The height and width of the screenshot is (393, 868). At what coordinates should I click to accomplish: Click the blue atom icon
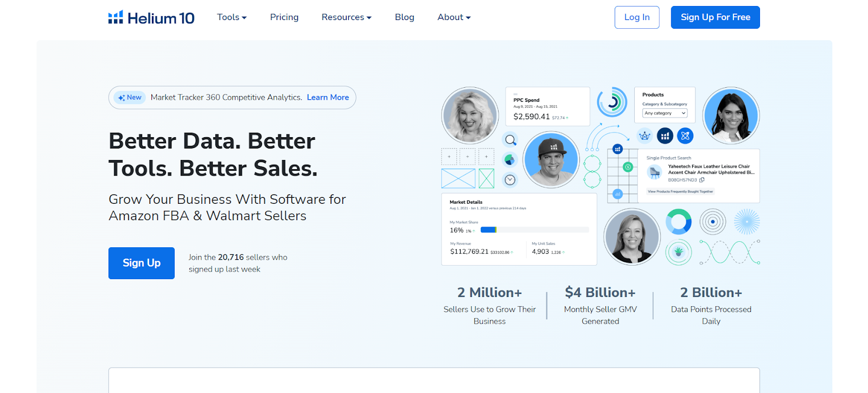[x=686, y=136]
